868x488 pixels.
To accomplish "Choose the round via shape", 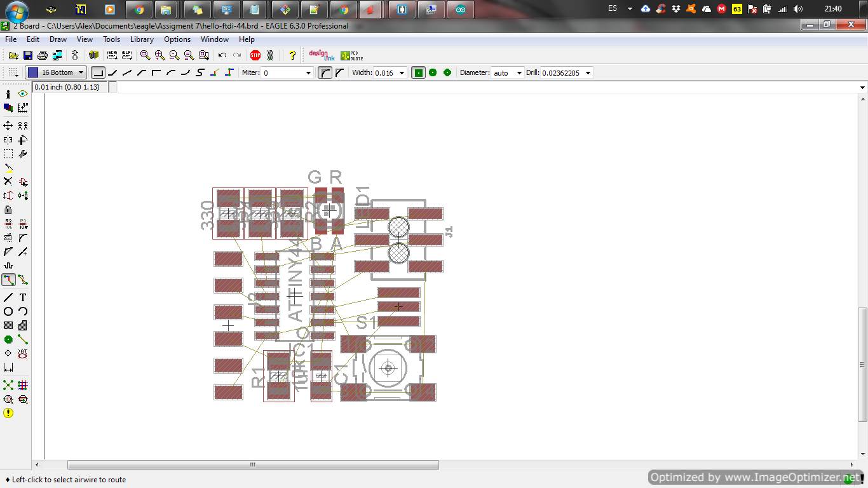I will [x=433, y=72].
